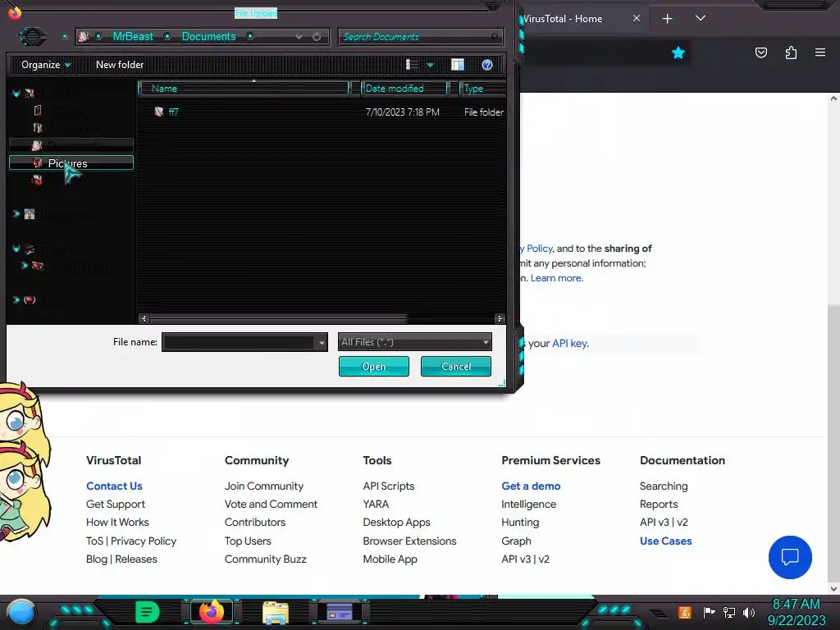The height and width of the screenshot is (630, 840).
Task: Expand the Network node at the tree bottom
Action: point(16,300)
